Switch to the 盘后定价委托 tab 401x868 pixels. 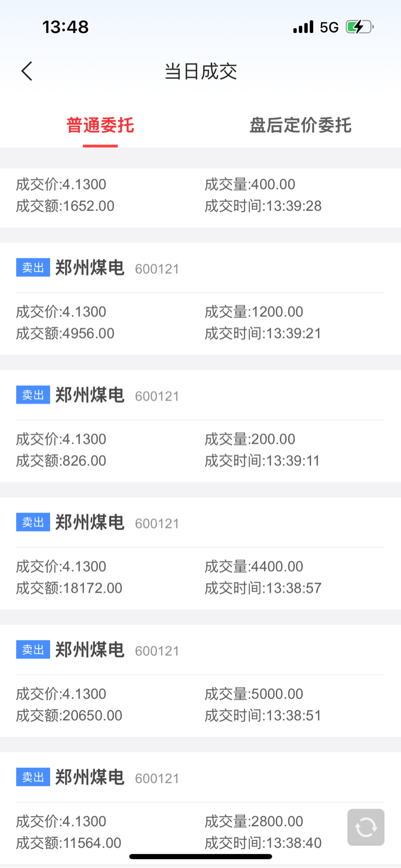pyautogui.click(x=301, y=125)
